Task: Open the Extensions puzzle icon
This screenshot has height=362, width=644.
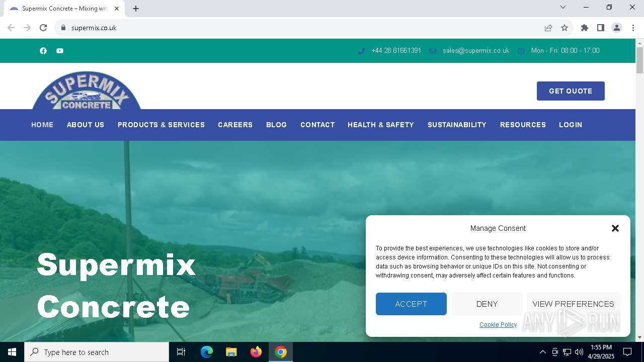Action: tap(585, 28)
